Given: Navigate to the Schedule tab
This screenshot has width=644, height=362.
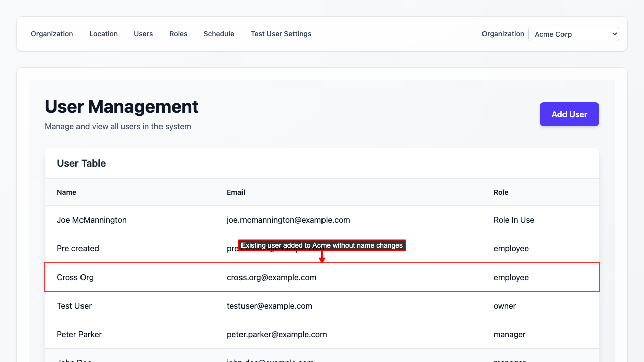Looking at the screenshot, I should coord(219,34).
